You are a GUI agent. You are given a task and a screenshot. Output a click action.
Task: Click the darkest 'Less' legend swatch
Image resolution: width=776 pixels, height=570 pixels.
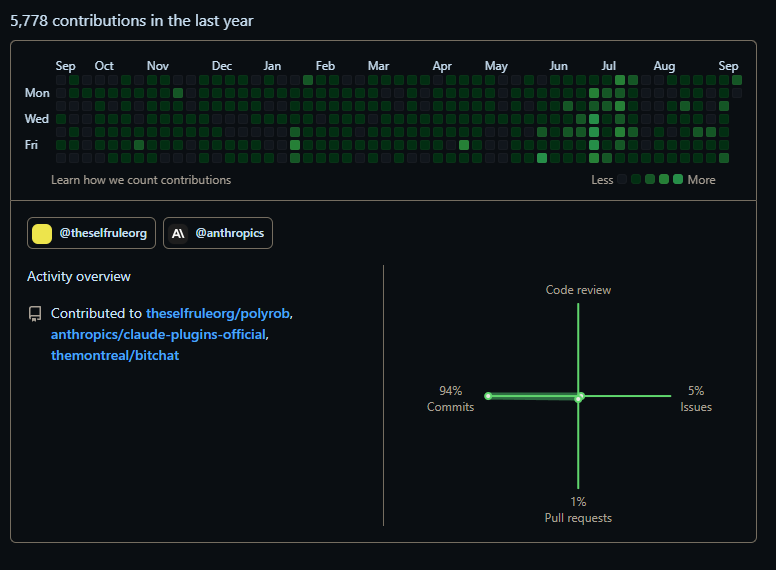[622, 179]
